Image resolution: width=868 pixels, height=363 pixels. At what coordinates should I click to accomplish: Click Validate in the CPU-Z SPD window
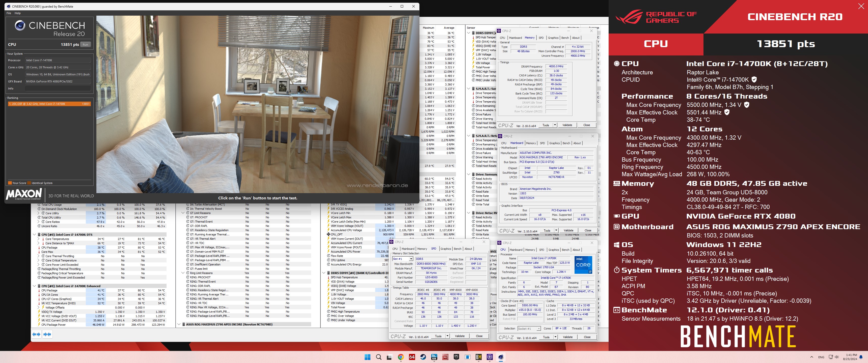coord(459,336)
